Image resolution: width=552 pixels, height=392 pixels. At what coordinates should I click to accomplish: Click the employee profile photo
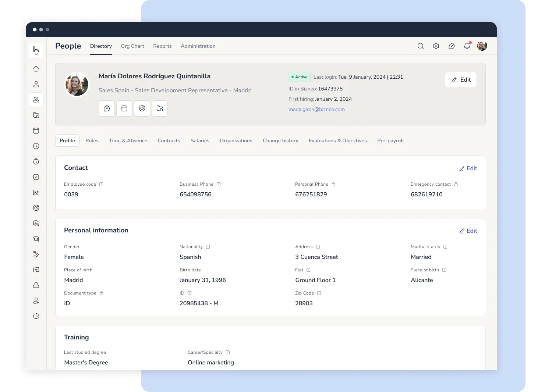point(77,84)
